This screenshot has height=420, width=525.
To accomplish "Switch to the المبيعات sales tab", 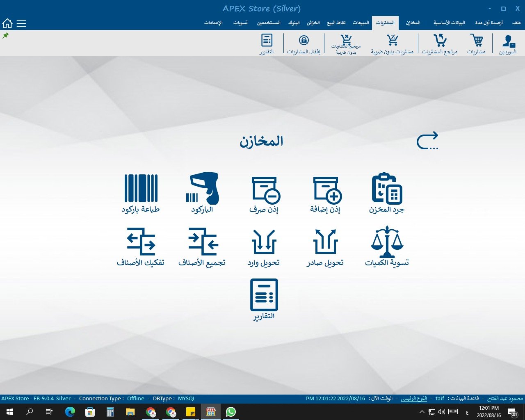I will (361, 23).
